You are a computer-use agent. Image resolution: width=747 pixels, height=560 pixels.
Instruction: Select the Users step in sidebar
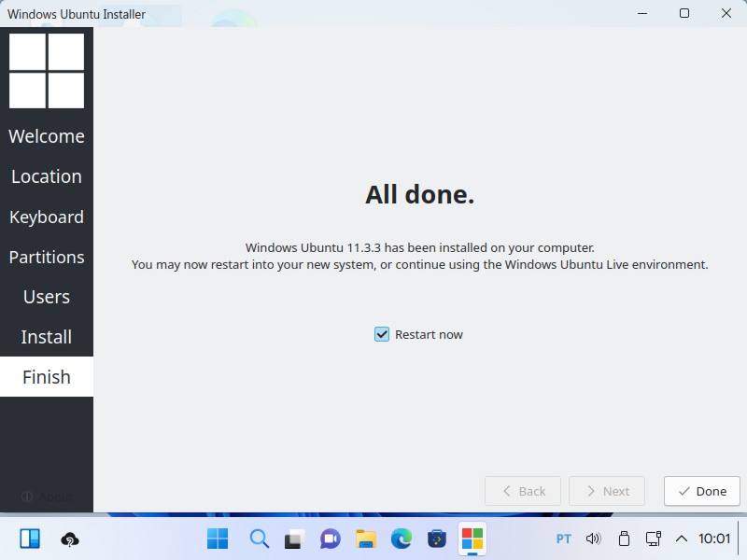(47, 297)
